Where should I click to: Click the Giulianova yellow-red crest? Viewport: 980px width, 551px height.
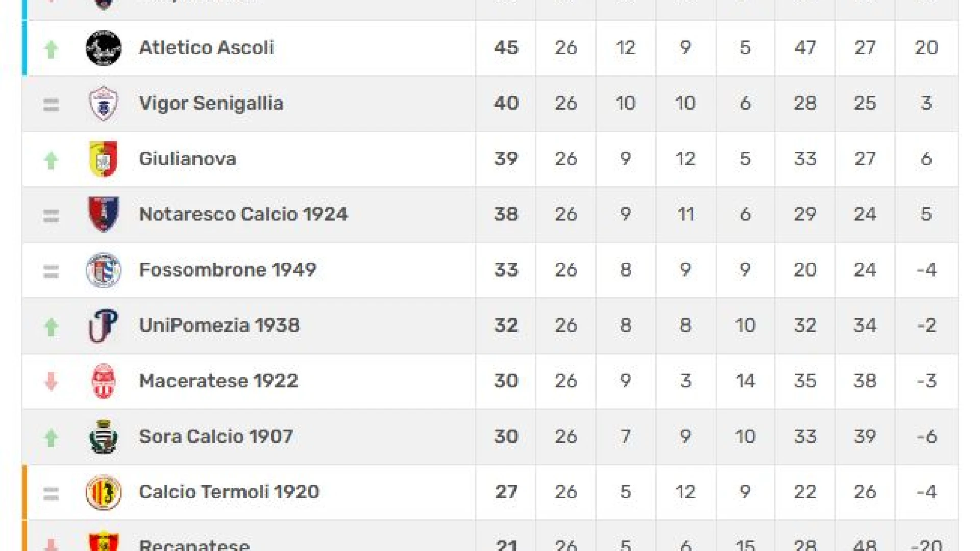pos(104,159)
